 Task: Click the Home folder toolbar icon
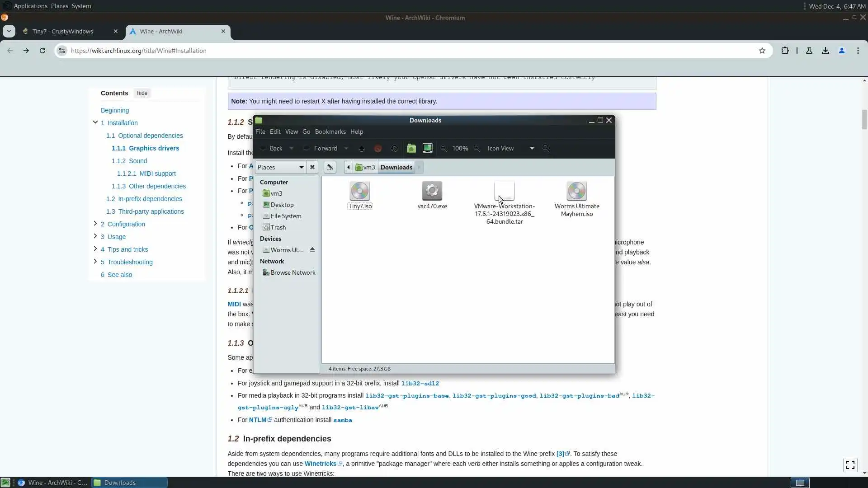pos(411,148)
